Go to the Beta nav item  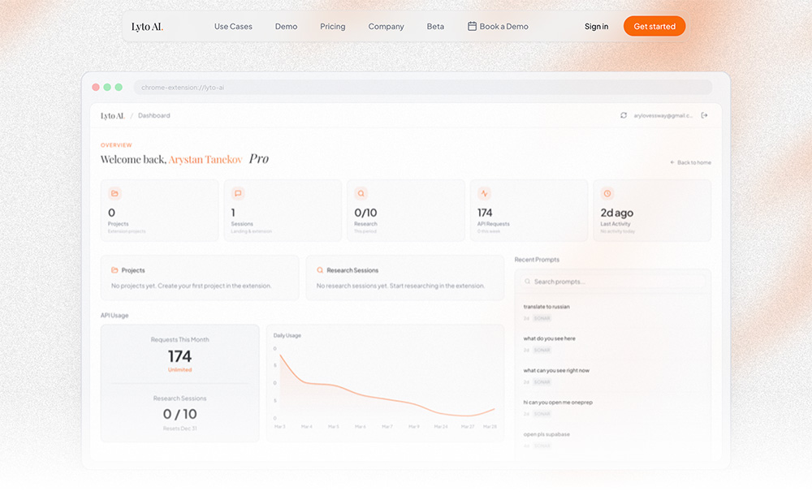coord(435,27)
